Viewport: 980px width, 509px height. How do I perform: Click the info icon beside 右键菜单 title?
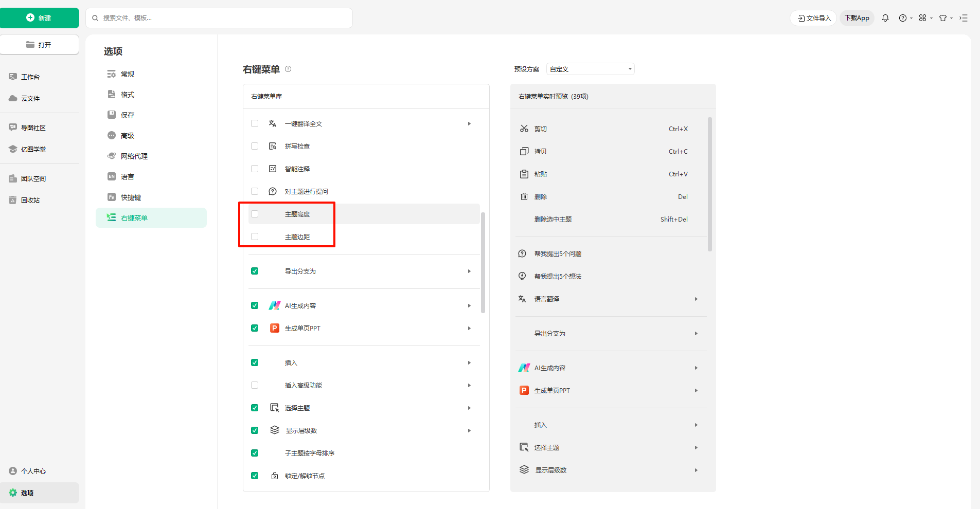288,69
